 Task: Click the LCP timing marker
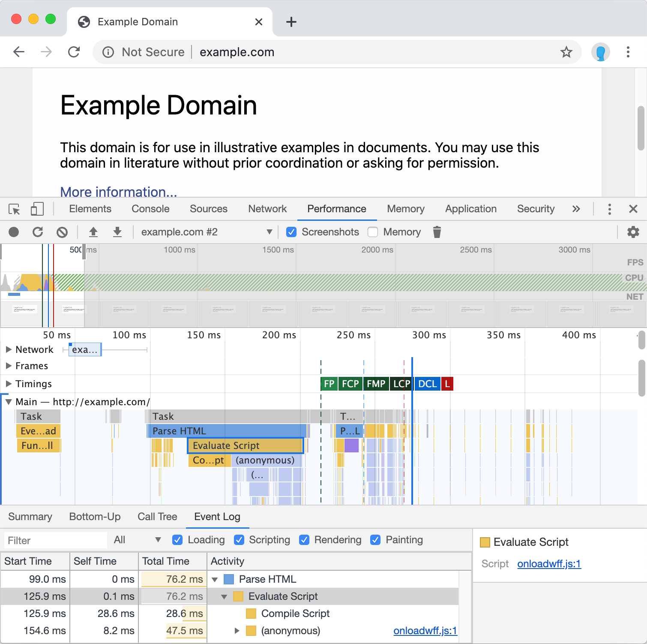coord(401,384)
